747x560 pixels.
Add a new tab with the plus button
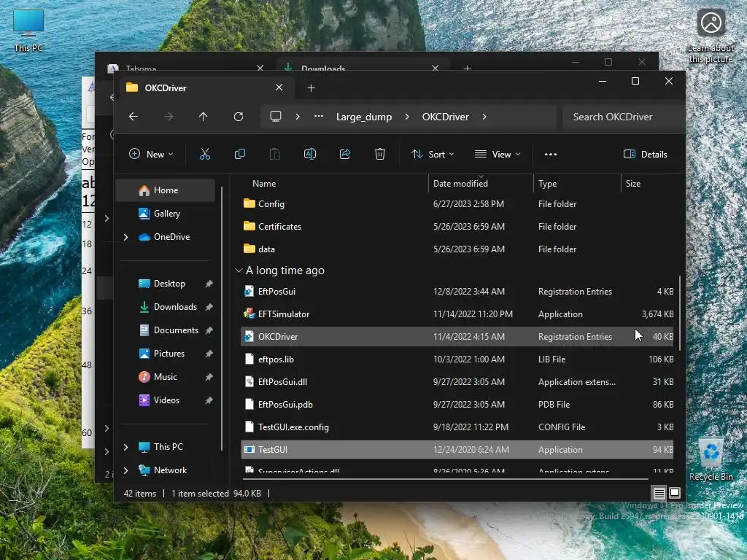pos(311,87)
